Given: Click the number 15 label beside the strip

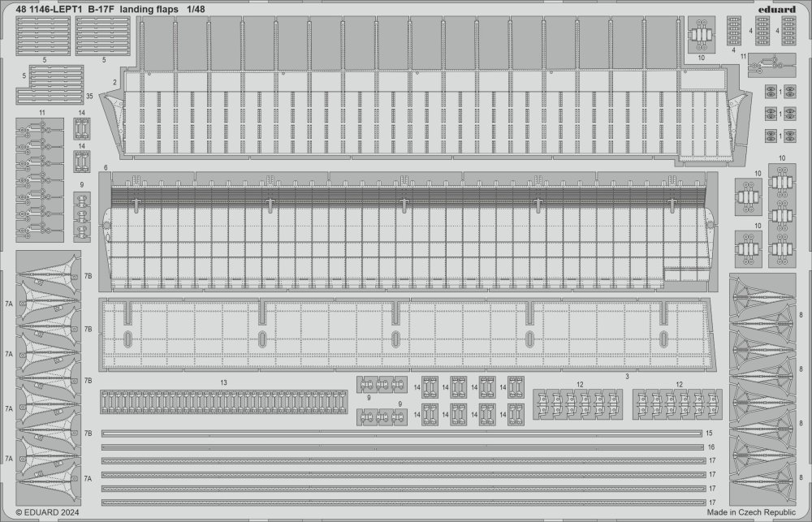Looking at the screenshot, I should pyautogui.click(x=709, y=434).
